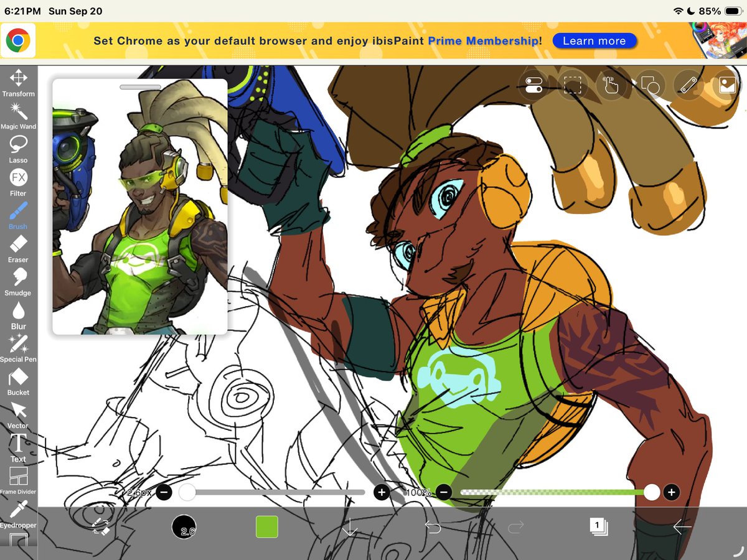Increase opacity with the plus button
This screenshot has width=747, height=560.
[671, 493]
